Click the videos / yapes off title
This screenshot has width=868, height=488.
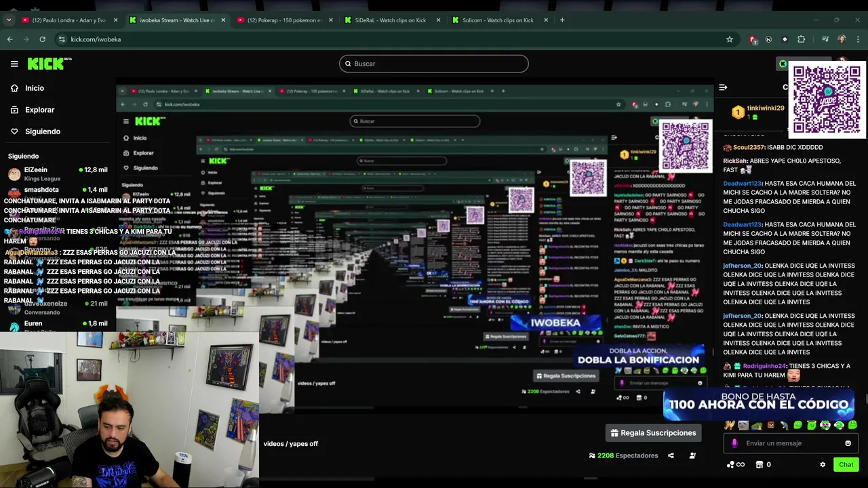pyautogui.click(x=290, y=444)
